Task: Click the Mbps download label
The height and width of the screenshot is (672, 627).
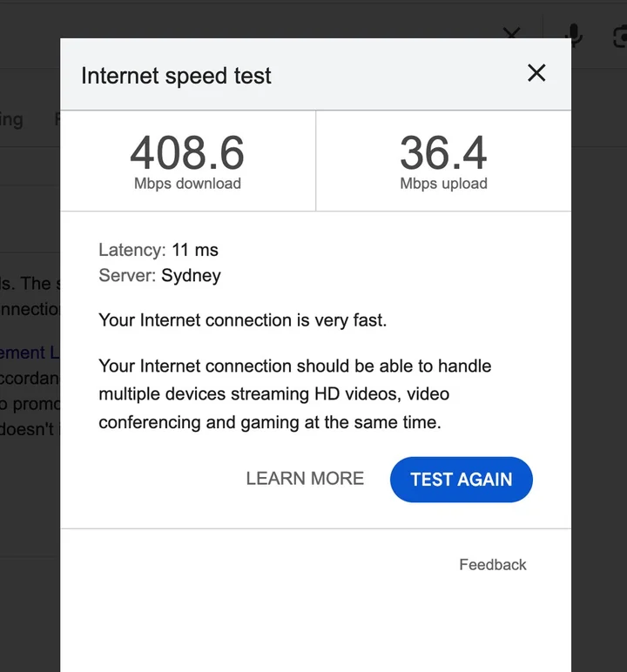Action: pyautogui.click(x=187, y=184)
